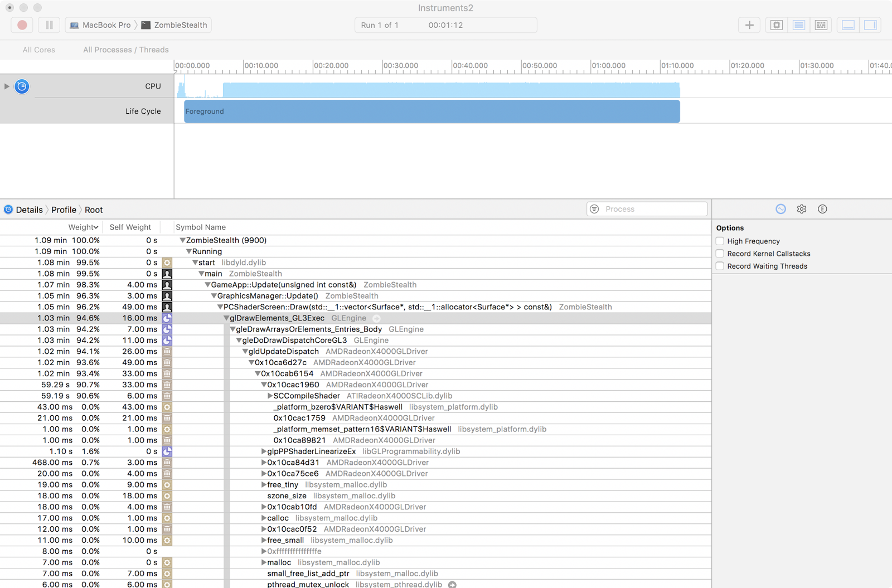Open the Extended Detail E icon
The height and width of the screenshot is (588, 892).
pos(822,209)
